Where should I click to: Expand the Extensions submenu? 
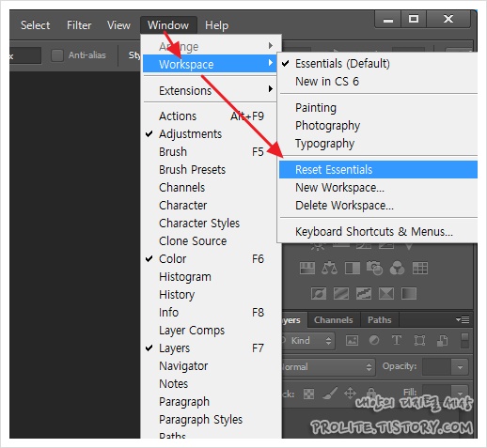tap(211, 91)
